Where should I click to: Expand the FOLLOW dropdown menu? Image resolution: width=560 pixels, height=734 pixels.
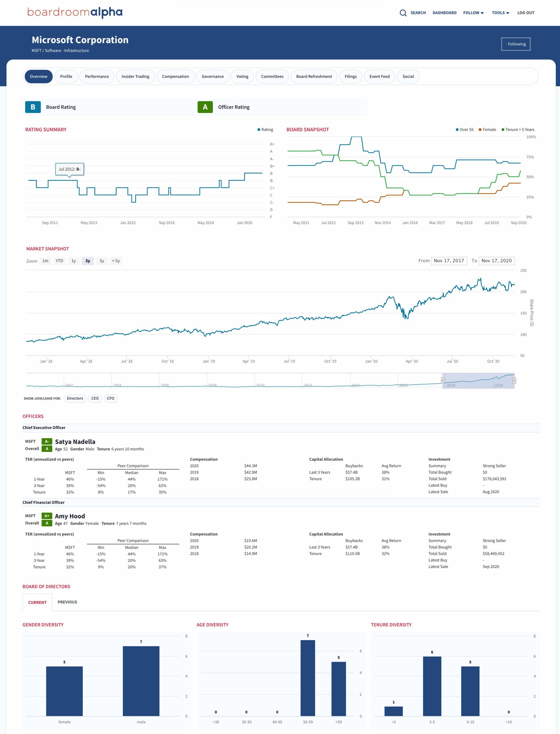pyautogui.click(x=473, y=13)
